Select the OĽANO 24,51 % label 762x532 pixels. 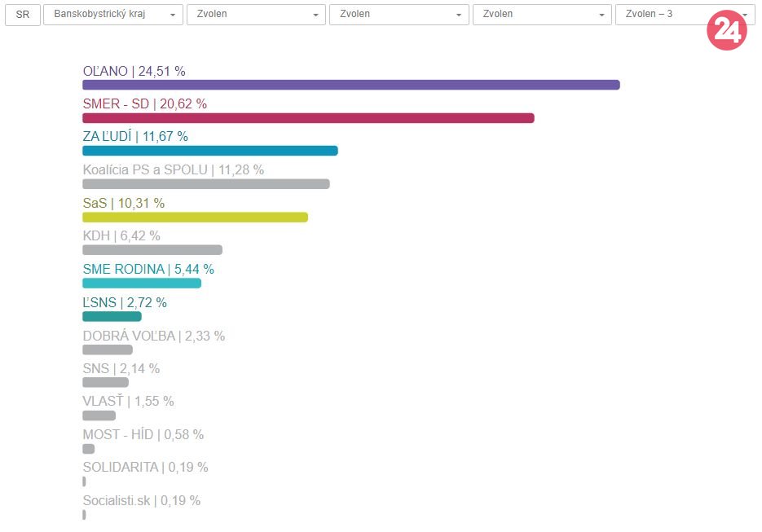pyautogui.click(x=134, y=72)
